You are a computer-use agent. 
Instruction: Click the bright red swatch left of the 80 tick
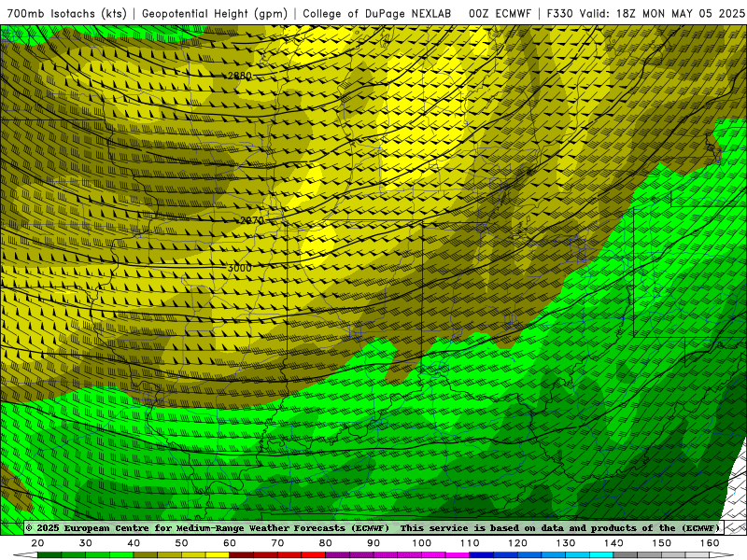[x=314, y=555]
